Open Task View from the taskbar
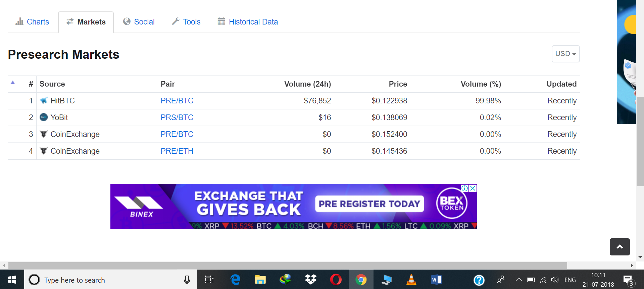 pos(209,279)
